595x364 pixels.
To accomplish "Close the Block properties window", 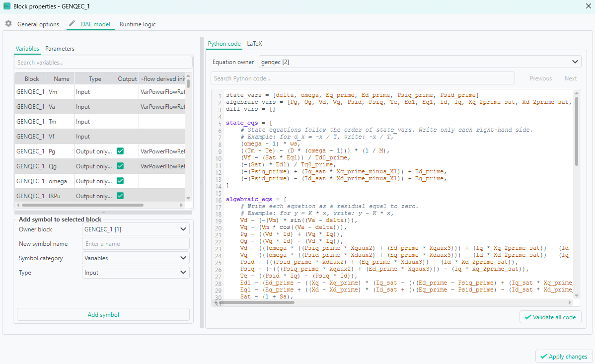I will click(588, 6).
